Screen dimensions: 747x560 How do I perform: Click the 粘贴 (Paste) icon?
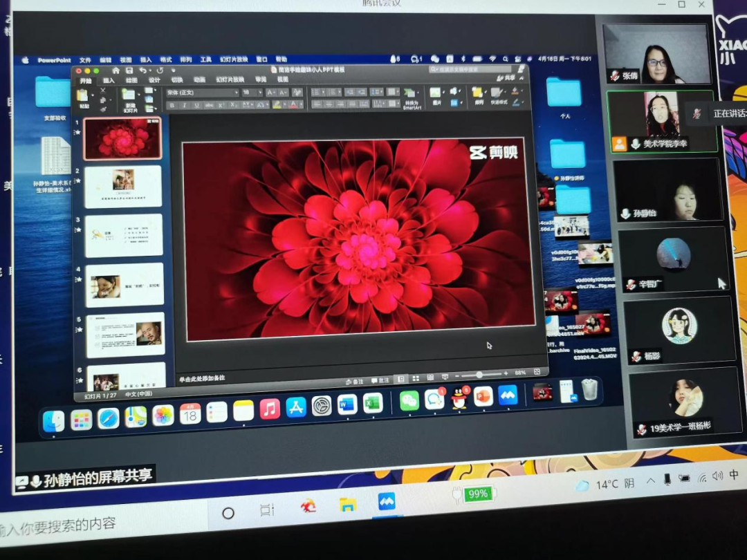(84, 96)
